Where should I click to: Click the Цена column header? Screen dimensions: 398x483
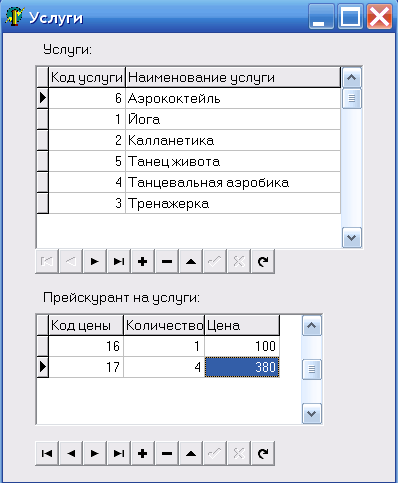tap(242, 325)
